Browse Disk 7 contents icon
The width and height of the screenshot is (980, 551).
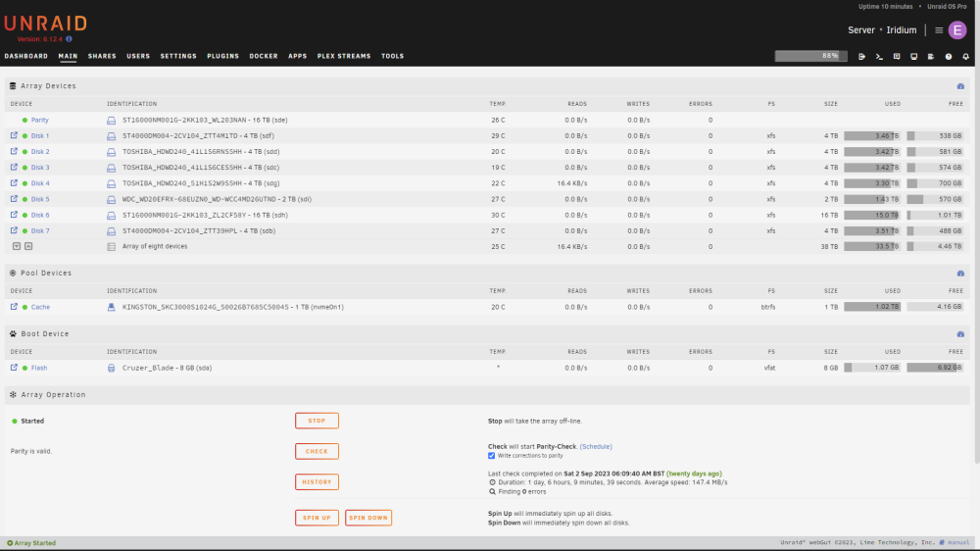[14, 230]
